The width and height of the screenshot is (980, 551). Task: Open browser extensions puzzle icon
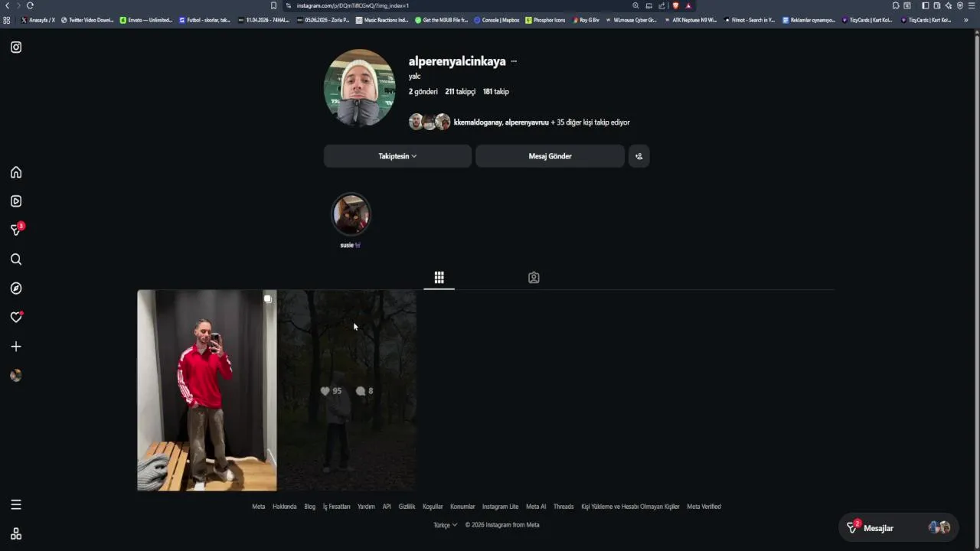coord(896,5)
